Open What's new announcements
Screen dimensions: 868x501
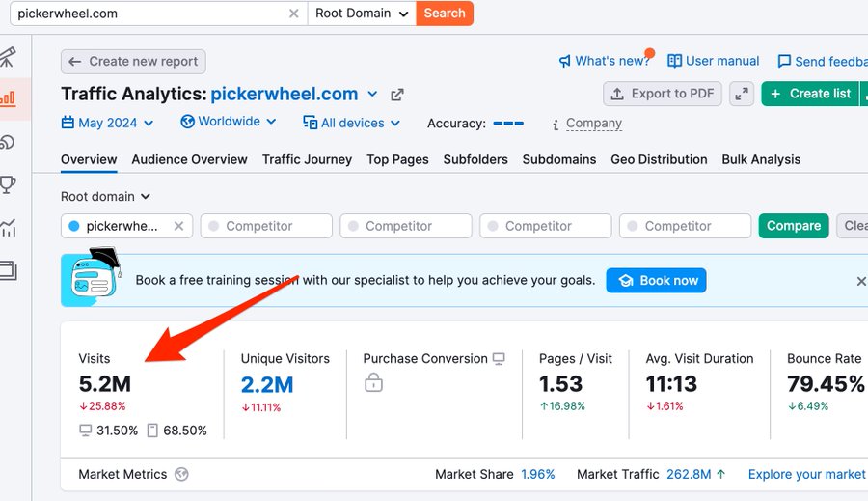click(x=606, y=61)
